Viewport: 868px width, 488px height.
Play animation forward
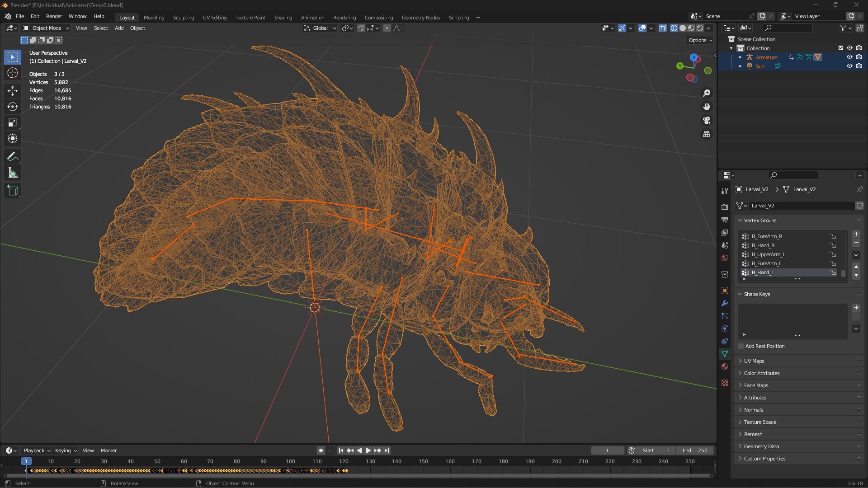tap(368, 450)
